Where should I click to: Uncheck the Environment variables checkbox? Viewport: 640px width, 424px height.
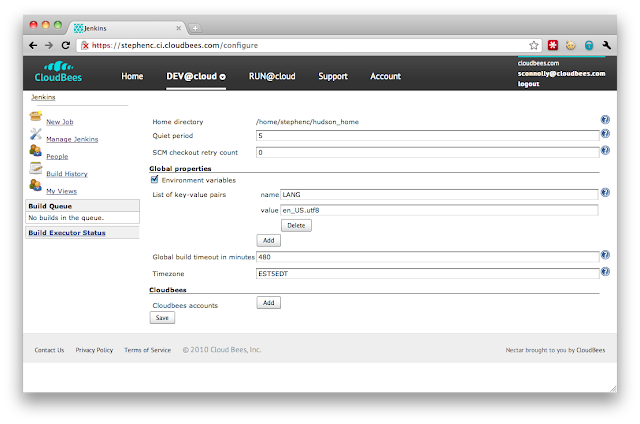tap(155, 180)
